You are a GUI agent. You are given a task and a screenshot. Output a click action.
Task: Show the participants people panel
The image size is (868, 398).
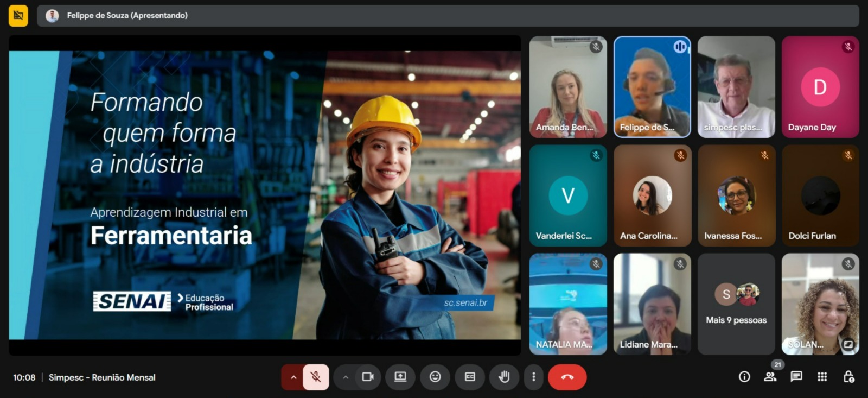coord(770,377)
